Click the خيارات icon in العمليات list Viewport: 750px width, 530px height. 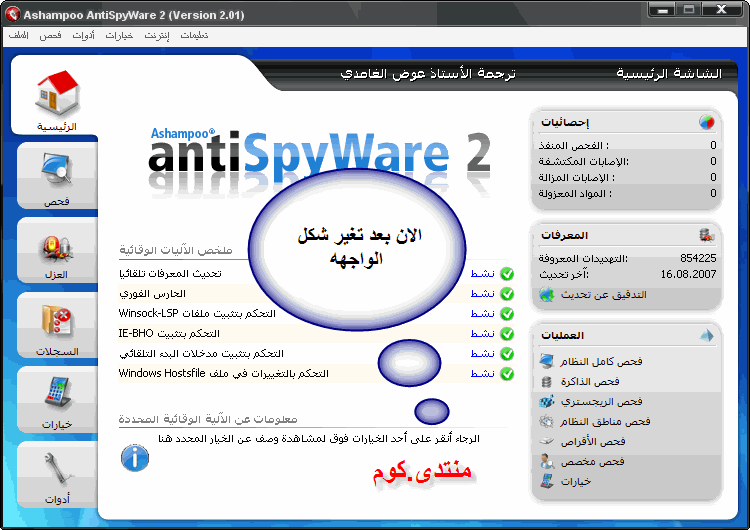click(546, 481)
